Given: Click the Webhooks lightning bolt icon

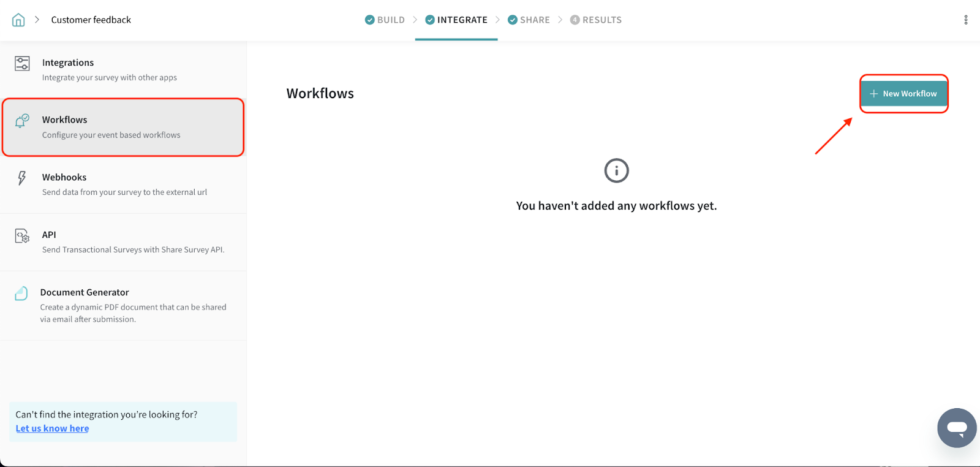Looking at the screenshot, I should coord(22,178).
